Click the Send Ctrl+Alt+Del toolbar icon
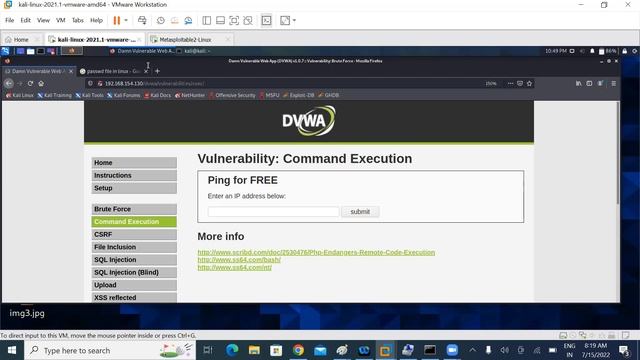The image size is (640, 360). click(x=142, y=20)
